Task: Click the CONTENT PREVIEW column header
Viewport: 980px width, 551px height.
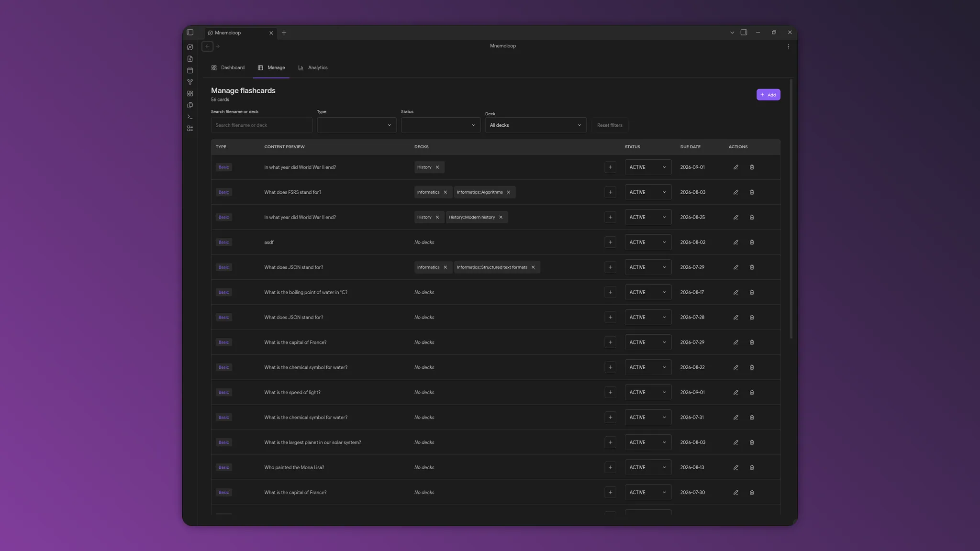Action: [x=284, y=147]
